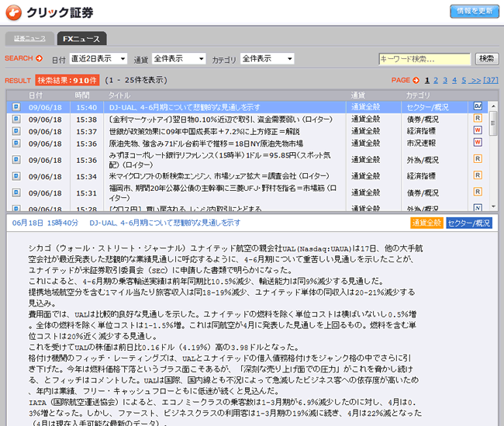This screenshot has height=426, width=504.
Task: Click the 通貨 column header
Action: [x=357, y=95]
